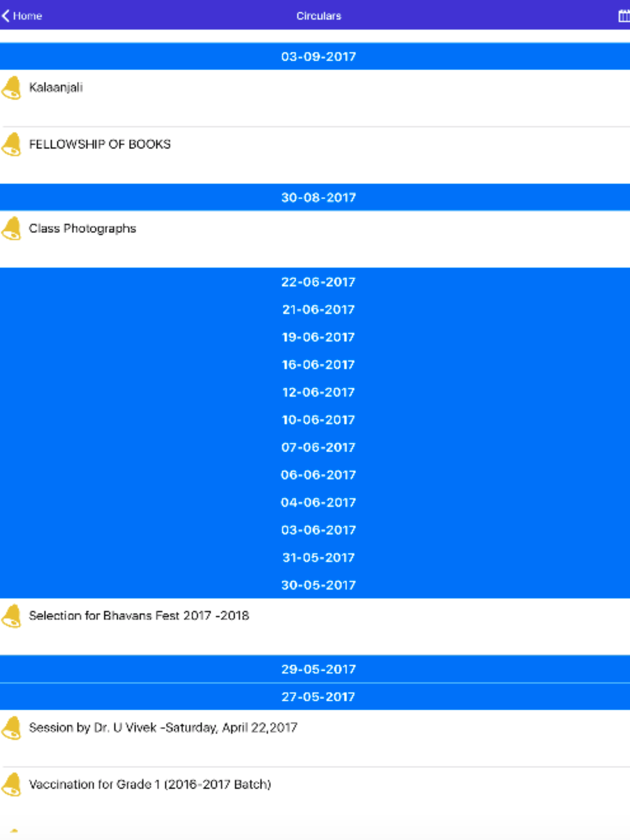Click the bell icon beside Selection for Bhavans Fest
Viewport: 630px width, 840px height.
11,616
